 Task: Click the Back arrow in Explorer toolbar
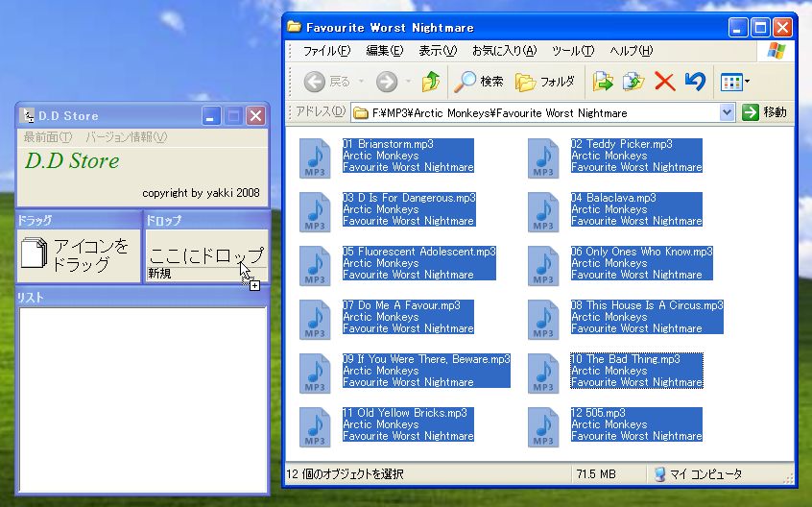315,82
